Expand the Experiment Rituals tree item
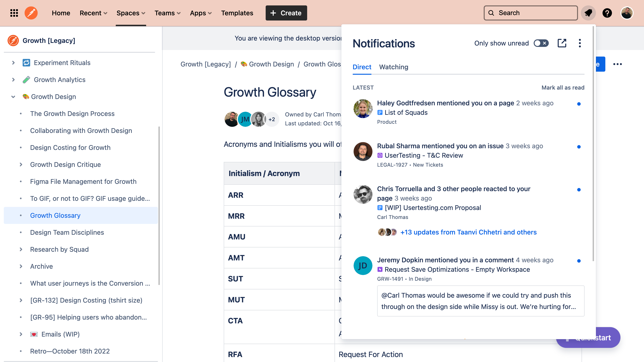Image resolution: width=644 pixels, height=362 pixels. pyautogui.click(x=13, y=63)
